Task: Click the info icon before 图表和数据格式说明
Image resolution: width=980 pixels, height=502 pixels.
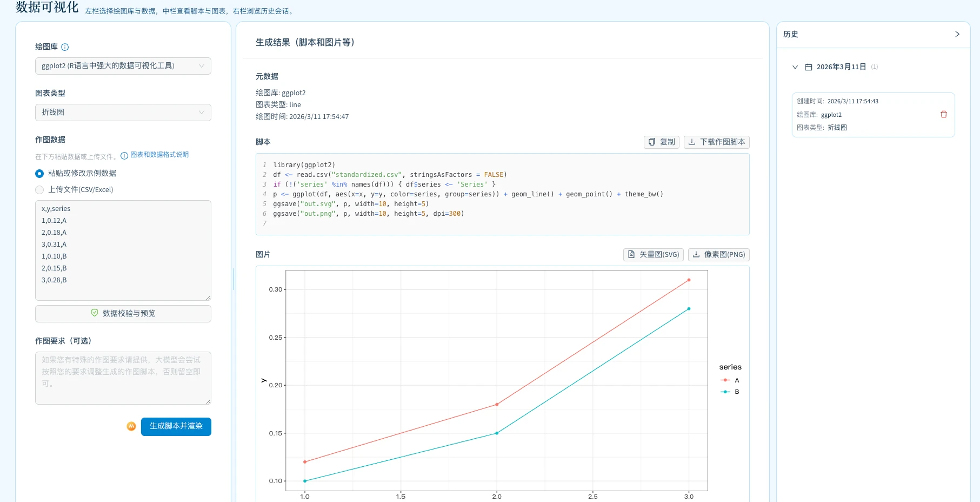Action: point(124,156)
